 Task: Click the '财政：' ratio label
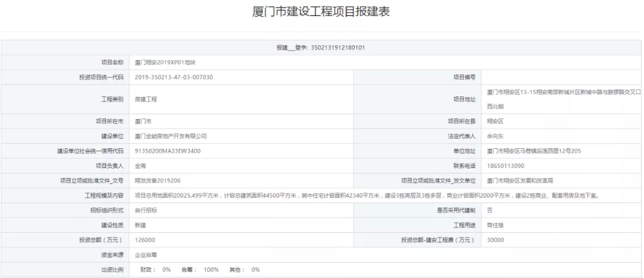(x=148, y=270)
